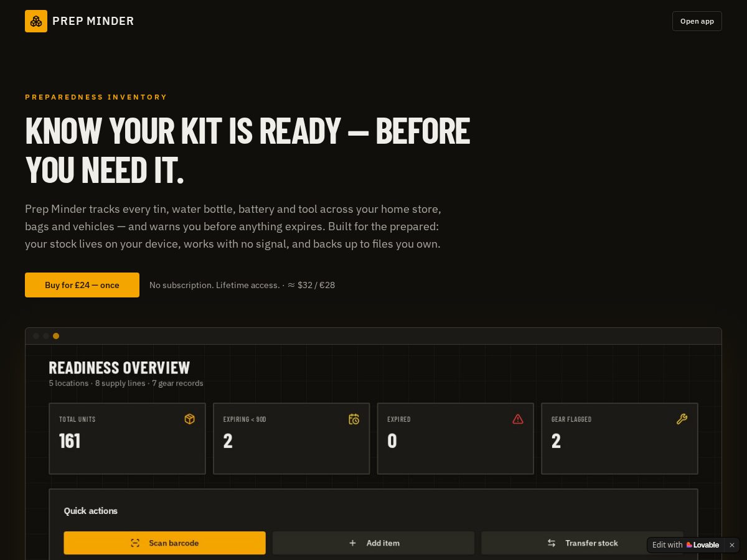Click the Add item button
This screenshot has width=747, height=560.
(x=374, y=543)
